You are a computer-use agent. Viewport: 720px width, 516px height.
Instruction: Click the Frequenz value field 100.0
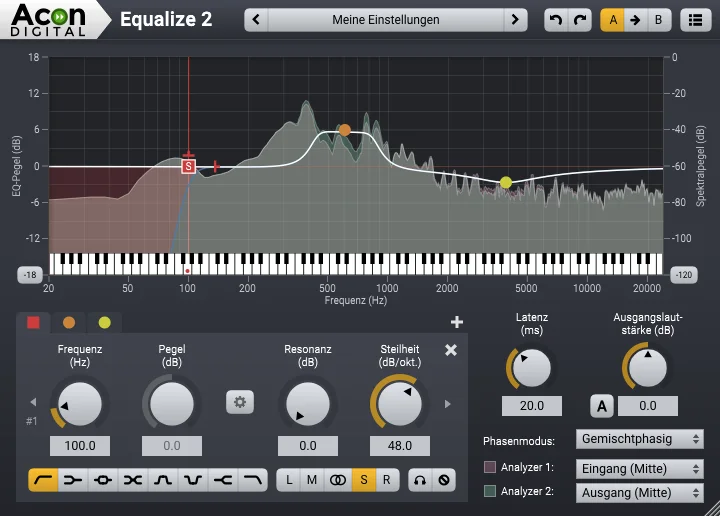(80, 446)
